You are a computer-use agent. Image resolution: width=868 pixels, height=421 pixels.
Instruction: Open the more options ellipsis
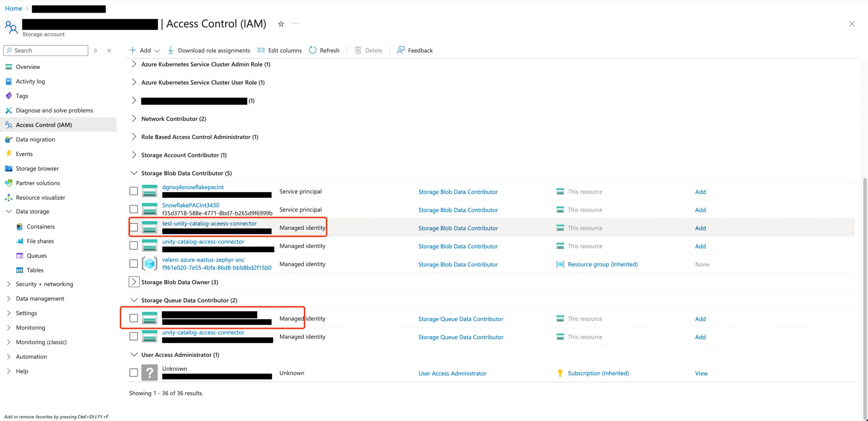(x=296, y=24)
